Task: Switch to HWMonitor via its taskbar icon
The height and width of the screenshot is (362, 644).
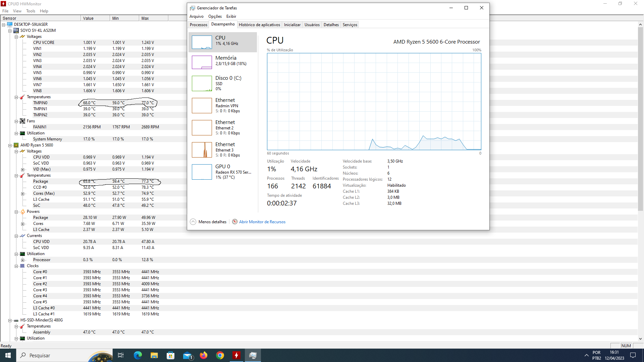Action: click(236, 355)
